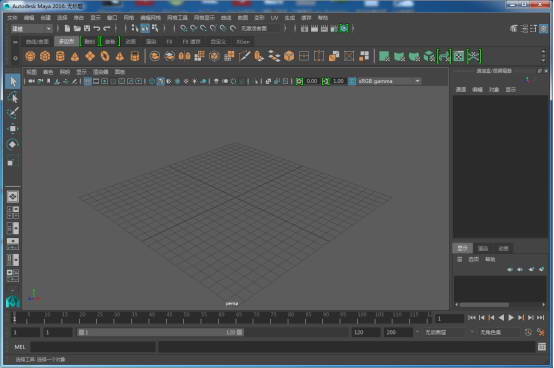The height and width of the screenshot is (368, 554).
Task: Select the Display tab in layer editor
Action: click(462, 248)
